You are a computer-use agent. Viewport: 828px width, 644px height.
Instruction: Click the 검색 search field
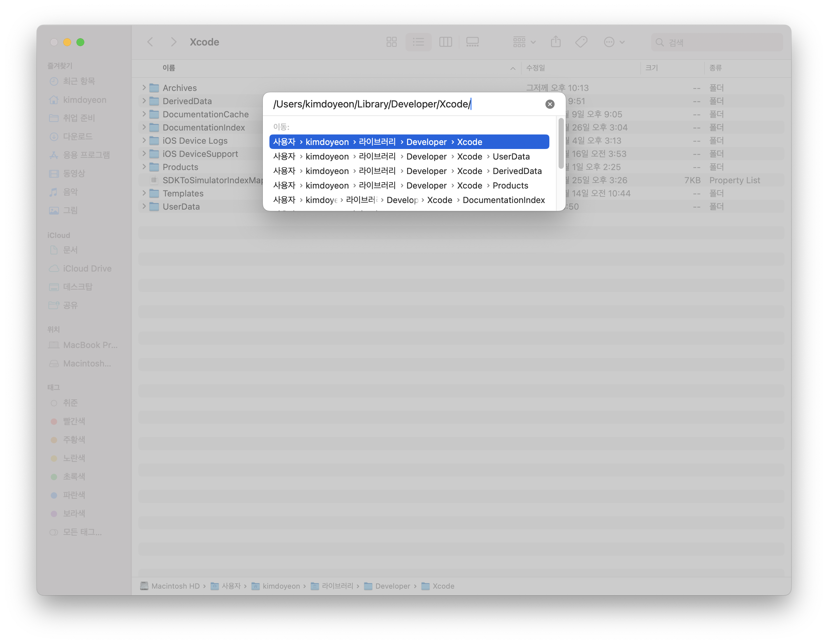pyautogui.click(x=717, y=42)
